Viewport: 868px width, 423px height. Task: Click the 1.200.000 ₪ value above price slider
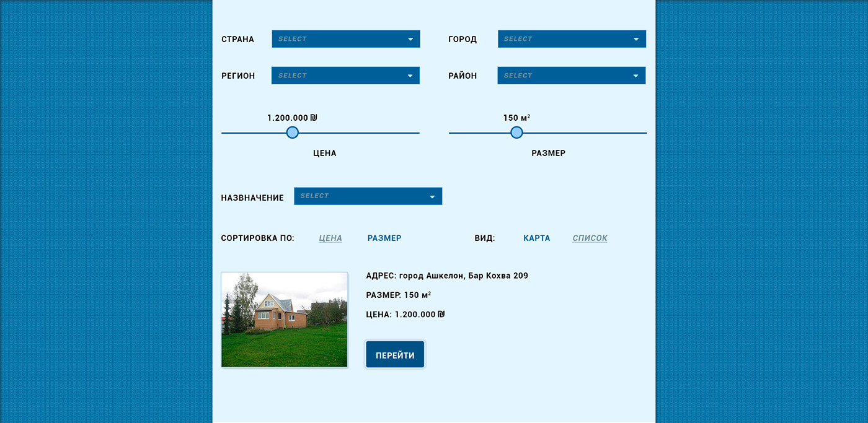(292, 118)
